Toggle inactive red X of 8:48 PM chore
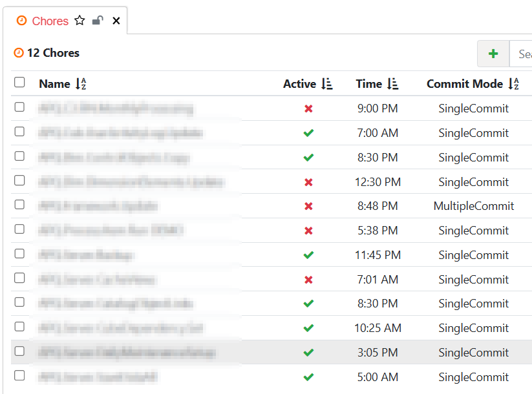The width and height of the screenshot is (532, 394). click(308, 206)
